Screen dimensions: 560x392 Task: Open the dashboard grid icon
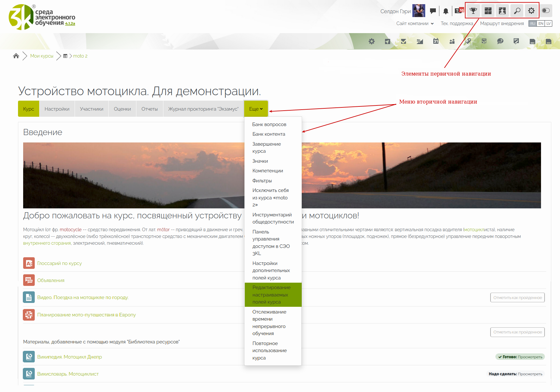click(x=488, y=11)
